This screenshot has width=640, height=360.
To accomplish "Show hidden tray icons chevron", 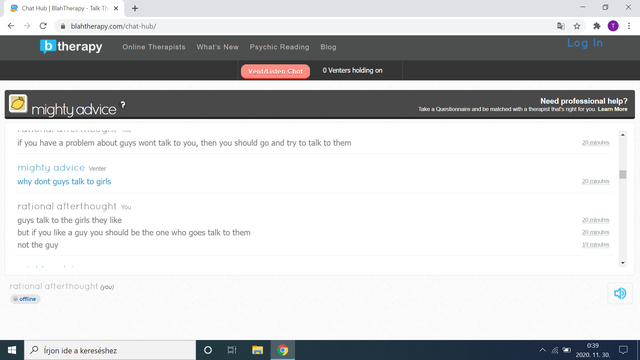I will pyautogui.click(x=542, y=350).
